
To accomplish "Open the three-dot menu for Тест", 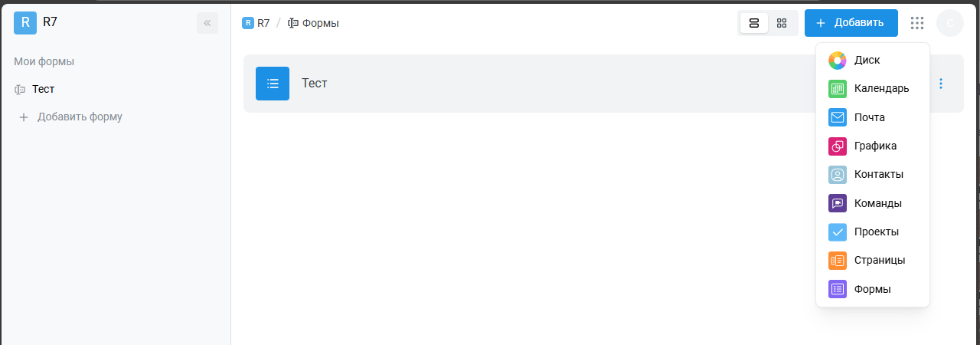I will (941, 84).
